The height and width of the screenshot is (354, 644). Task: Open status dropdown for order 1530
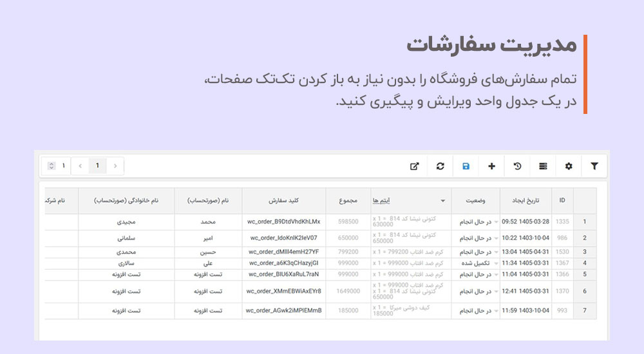coord(496,252)
